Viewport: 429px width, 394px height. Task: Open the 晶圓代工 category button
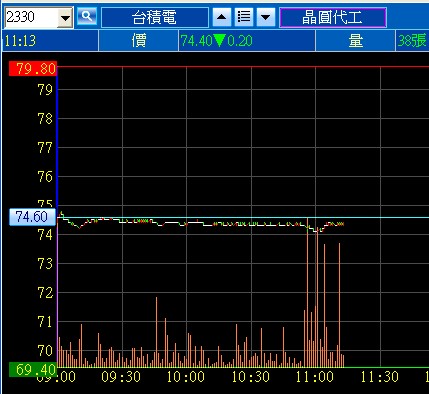click(333, 17)
